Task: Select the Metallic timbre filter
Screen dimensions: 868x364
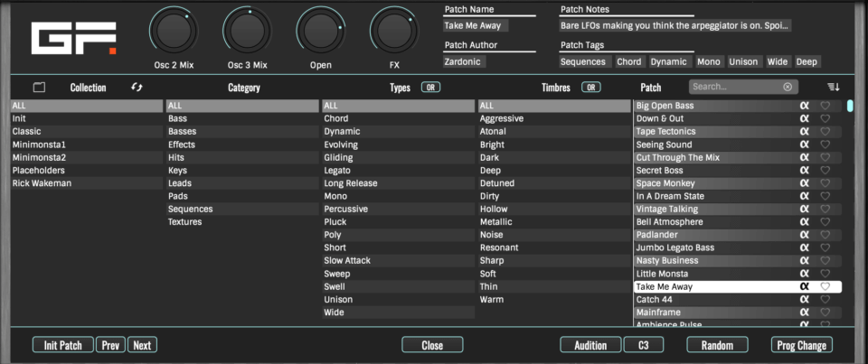Action: coord(495,222)
